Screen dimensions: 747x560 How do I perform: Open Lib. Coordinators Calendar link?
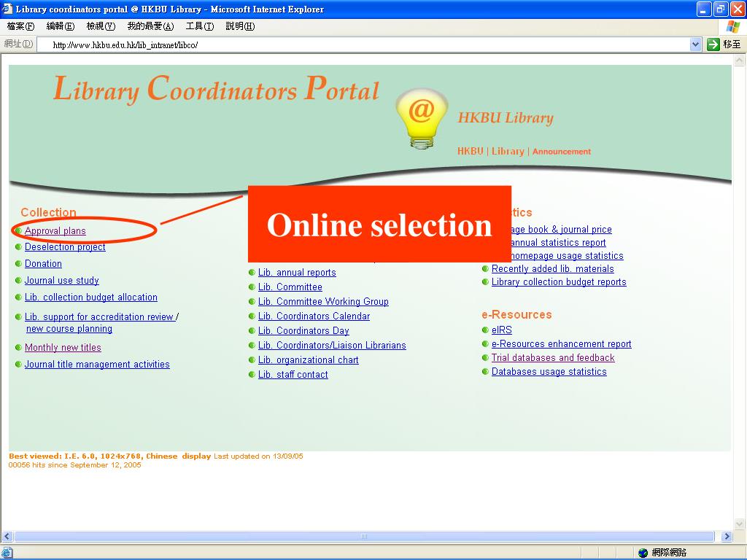(314, 316)
